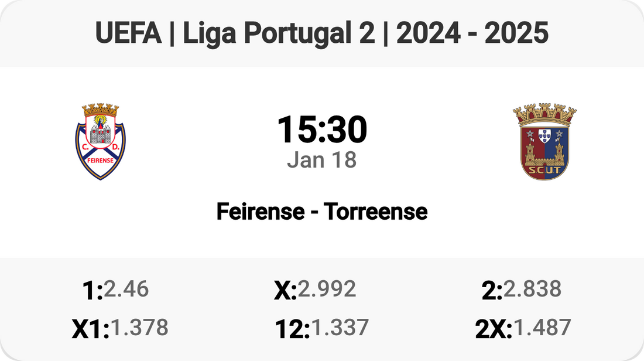Open Liga Portugal 2 league in header
This screenshot has width=644, height=361.
pyautogui.click(x=279, y=33)
